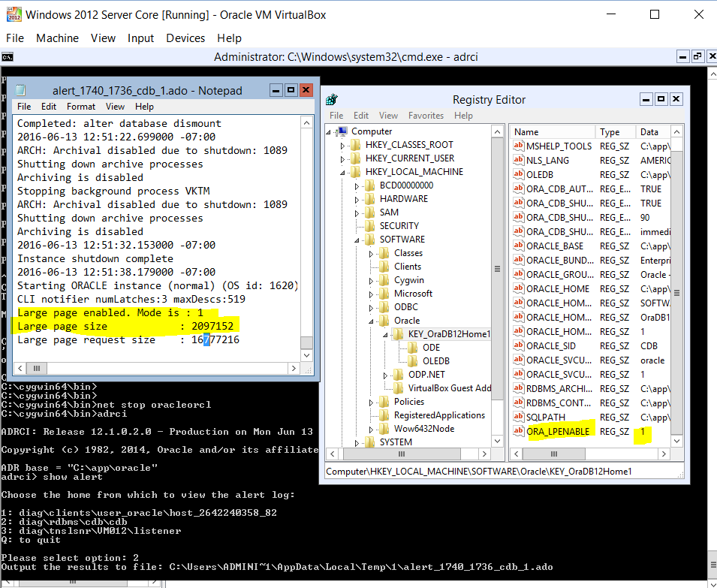
Task: Select the KEY_OraDB12Home1 folder icon
Action: coord(399,334)
